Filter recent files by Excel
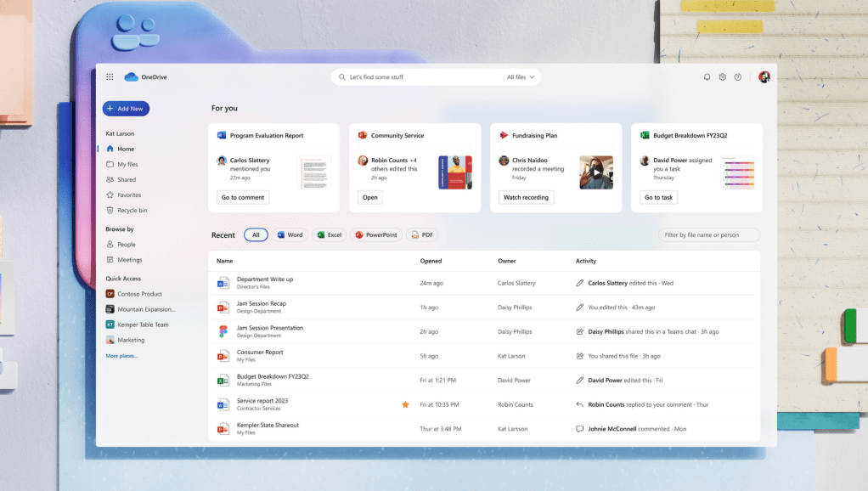Image resolution: width=868 pixels, height=491 pixels. click(x=329, y=235)
